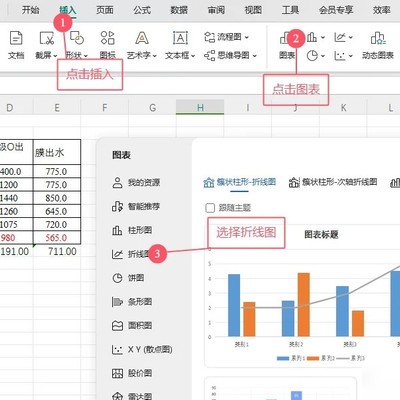Expand the 形状 dropdown arrow
Image resolution: width=400 pixels, height=400 pixels.
point(85,56)
